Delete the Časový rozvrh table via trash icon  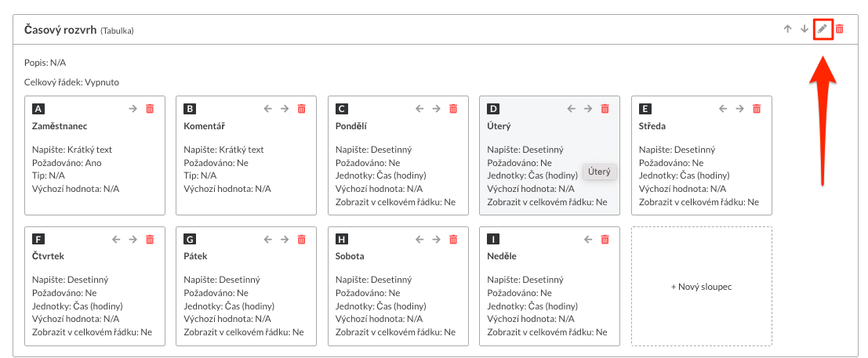pos(840,29)
